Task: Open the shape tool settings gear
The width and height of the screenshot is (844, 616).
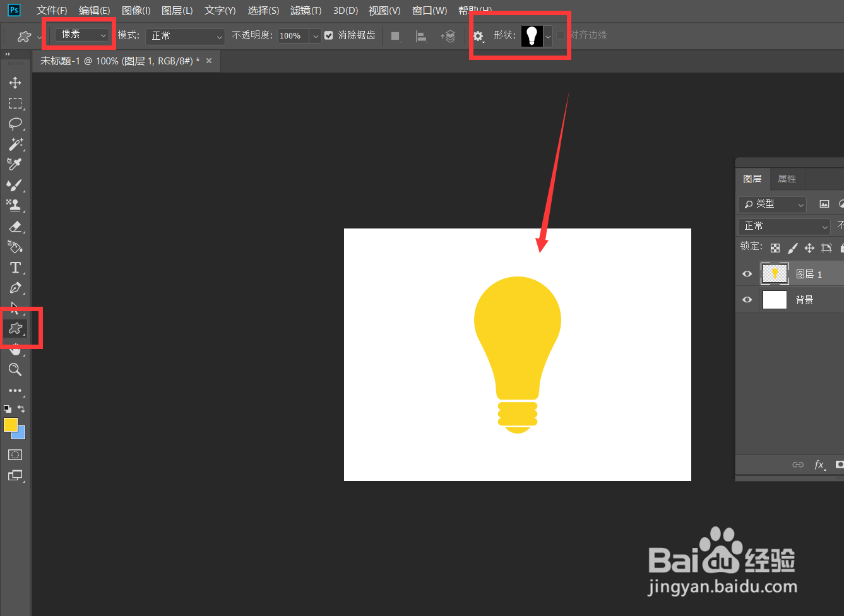Action: [478, 37]
